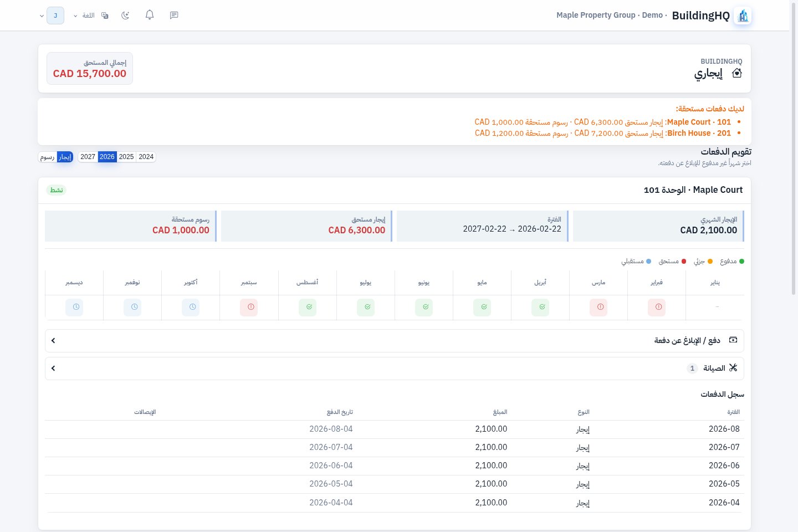
Task: Switch calendar to إيجار (rent) view
Action: (x=65, y=157)
